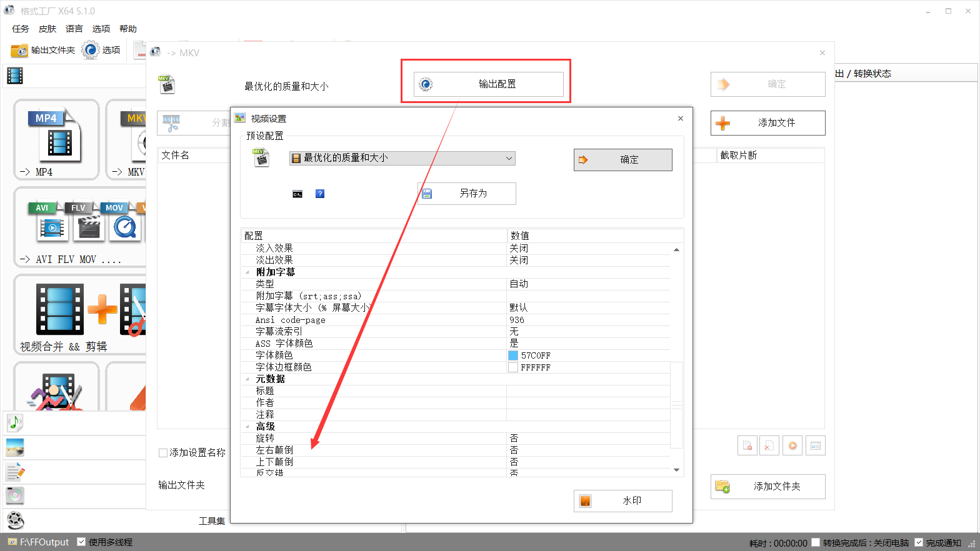The width and height of the screenshot is (980, 551).
Task: Select the video film-strip category icon
Action: point(15,76)
